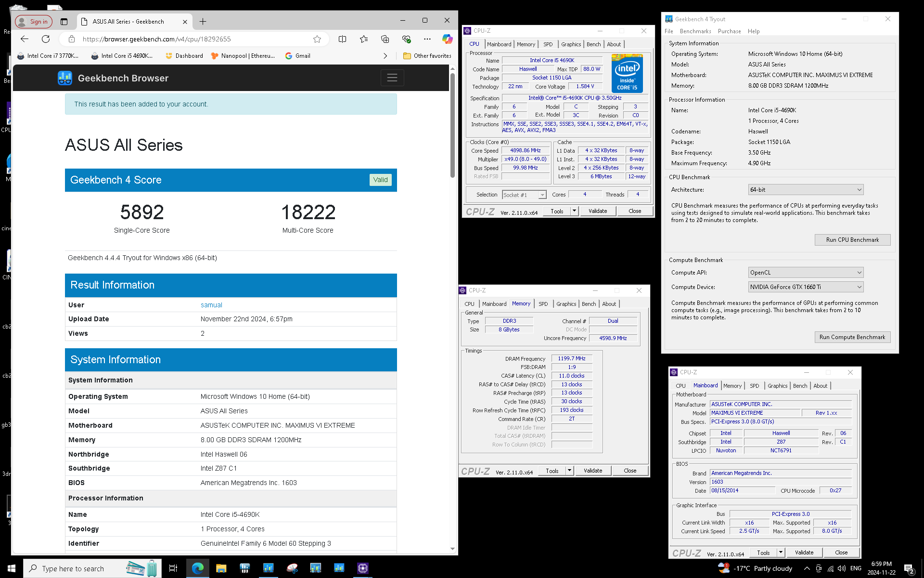The width and height of the screenshot is (924, 578).
Task: Open weather widget -17°C Partly cloudy
Action: pyautogui.click(x=755, y=568)
